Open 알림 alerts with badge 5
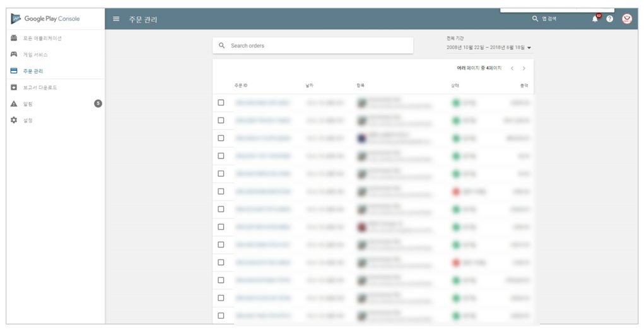Image resolution: width=644 pixels, height=334 pixels. [28, 104]
